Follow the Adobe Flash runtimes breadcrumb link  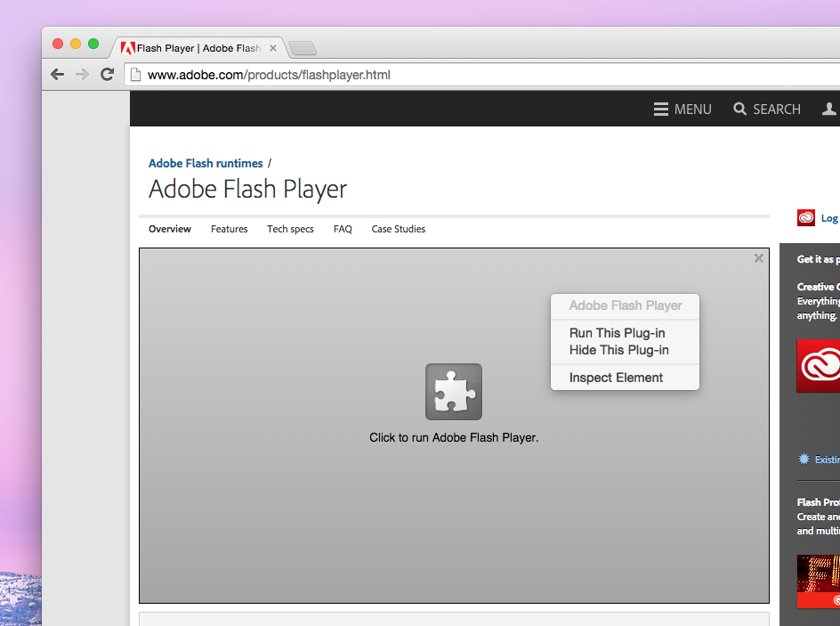[x=206, y=163]
